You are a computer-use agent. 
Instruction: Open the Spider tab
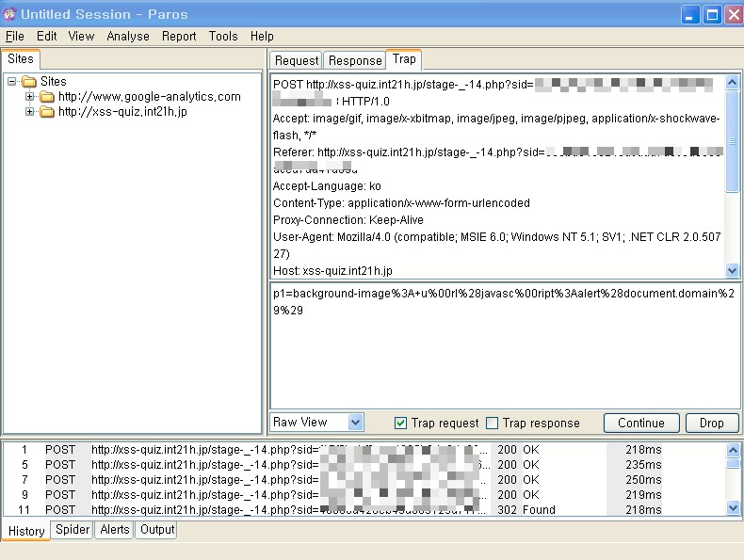point(73,530)
